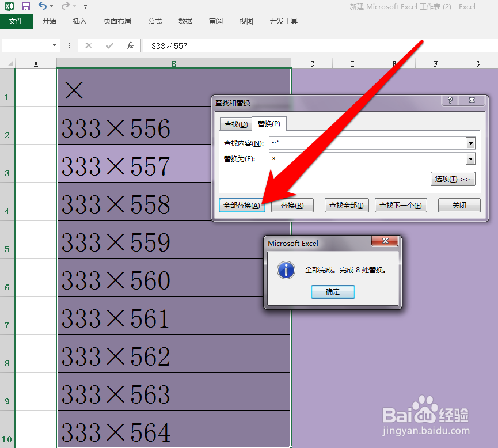Switch to the 查找(D) tab
This screenshot has width=498, height=448.
point(235,124)
